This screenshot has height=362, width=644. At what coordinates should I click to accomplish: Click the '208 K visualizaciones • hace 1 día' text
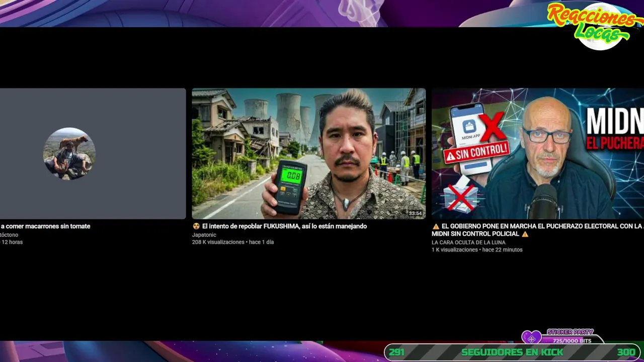tap(233, 242)
